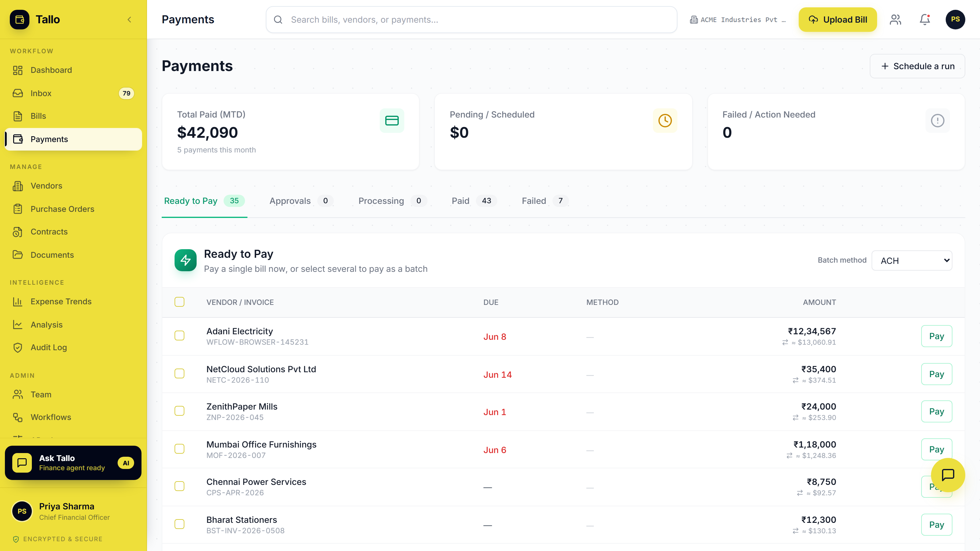Click the Total Paid card icon
The image size is (980, 551).
pyautogui.click(x=392, y=121)
